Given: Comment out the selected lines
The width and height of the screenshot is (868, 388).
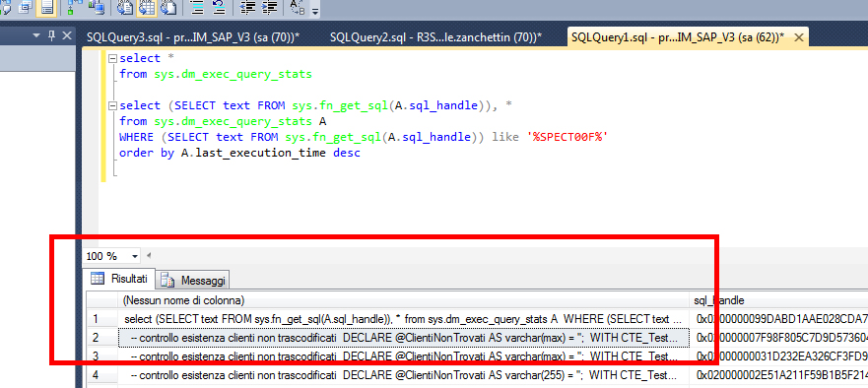Looking at the screenshot, I should point(196,7).
